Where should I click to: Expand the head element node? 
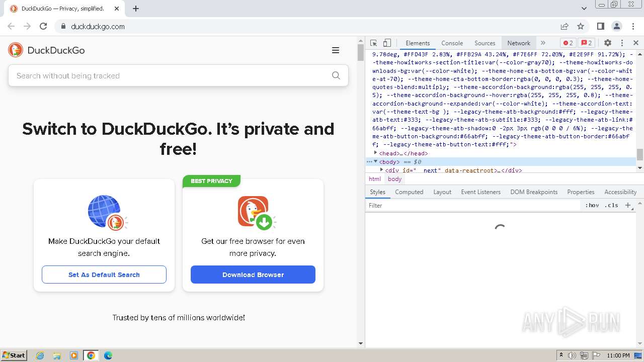375,153
